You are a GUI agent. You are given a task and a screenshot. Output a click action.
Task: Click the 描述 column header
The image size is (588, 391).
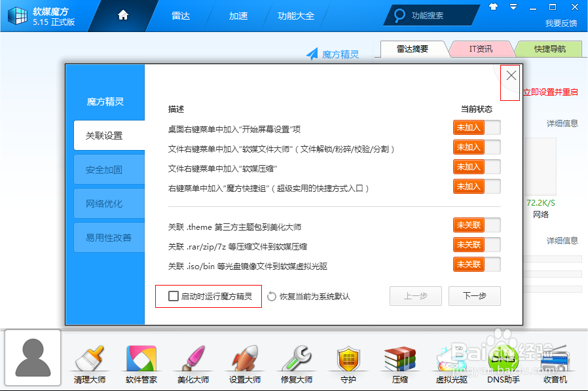(176, 109)
